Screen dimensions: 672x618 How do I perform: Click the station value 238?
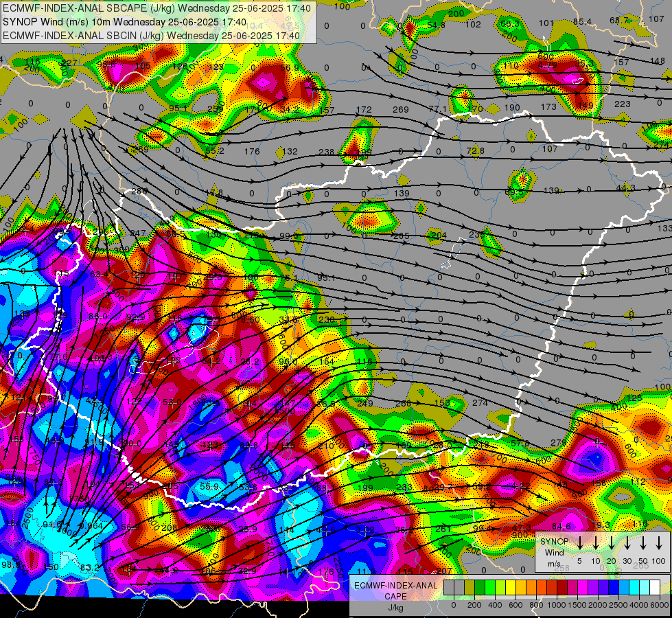pos(326,152)
